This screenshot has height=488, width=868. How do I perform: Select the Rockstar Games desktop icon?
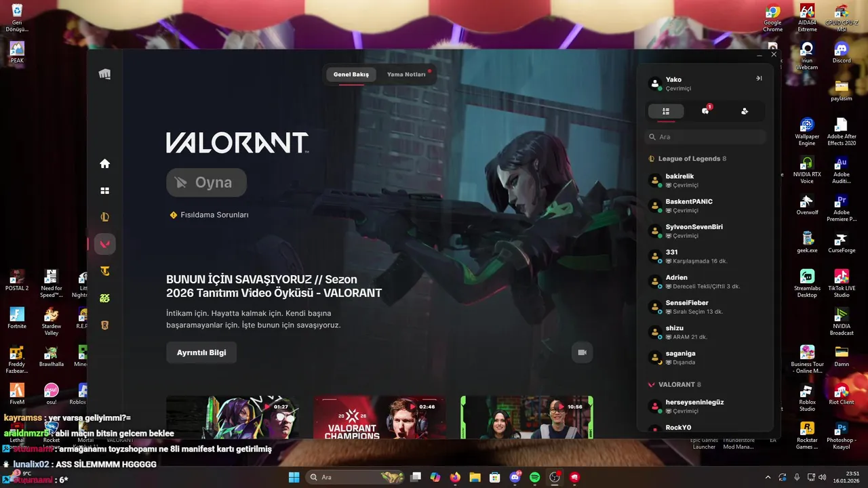[x=807, y=435]
